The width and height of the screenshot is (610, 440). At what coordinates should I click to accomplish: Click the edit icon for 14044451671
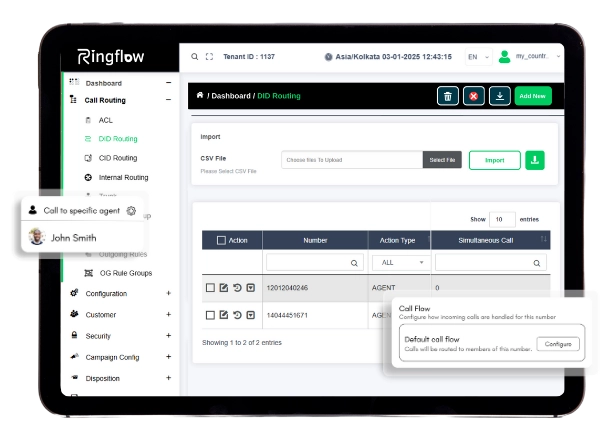click(x=224, y=315)
